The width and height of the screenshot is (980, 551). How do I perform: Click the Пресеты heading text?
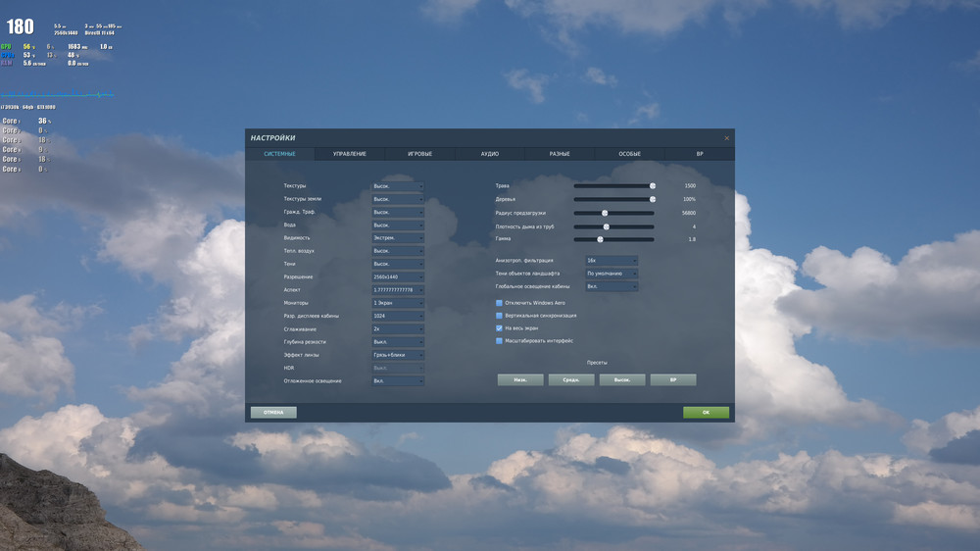(597, 363)
